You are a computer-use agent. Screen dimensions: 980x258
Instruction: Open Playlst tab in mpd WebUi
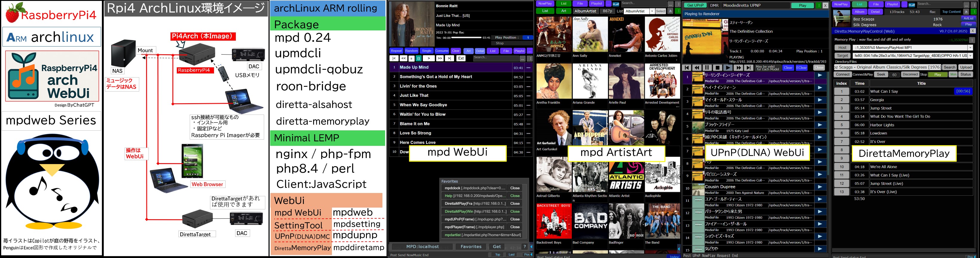pyautogui.click(x=520, y=51)
